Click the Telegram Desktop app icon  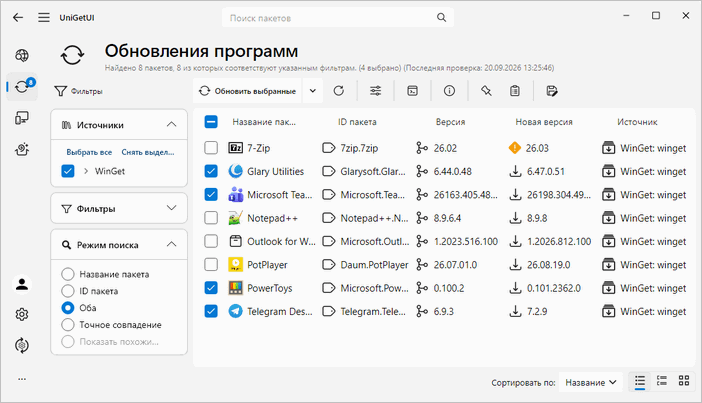pos(235,311)
